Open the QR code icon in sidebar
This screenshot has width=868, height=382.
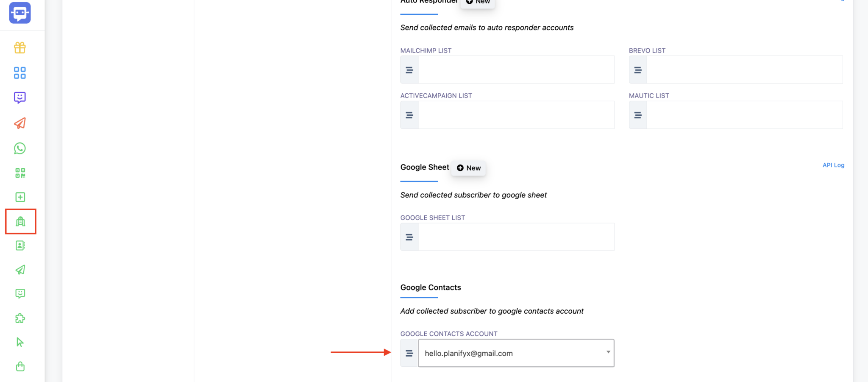click(x=20, y=173)
